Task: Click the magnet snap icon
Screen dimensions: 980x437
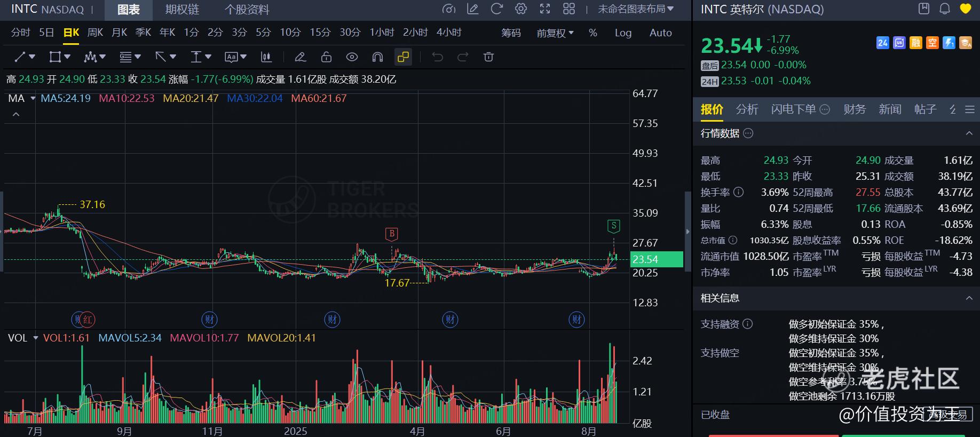Action: click(377, 57)
